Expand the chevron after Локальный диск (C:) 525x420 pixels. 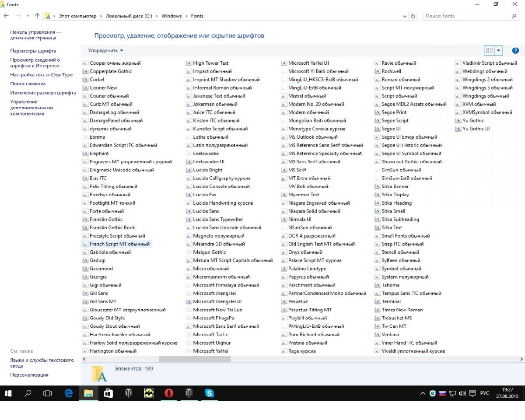(x=156, y=16)
